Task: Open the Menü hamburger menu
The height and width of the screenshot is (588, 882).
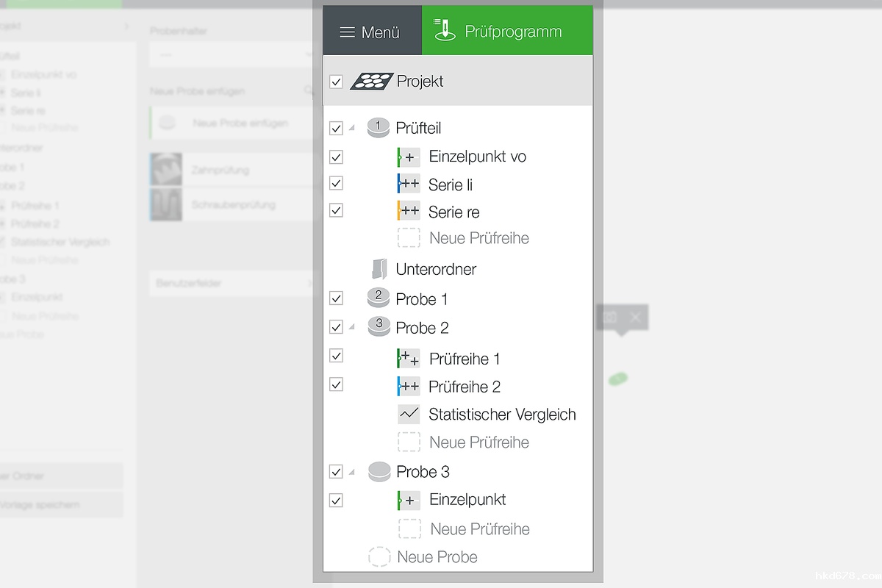Action: point(371,32)
